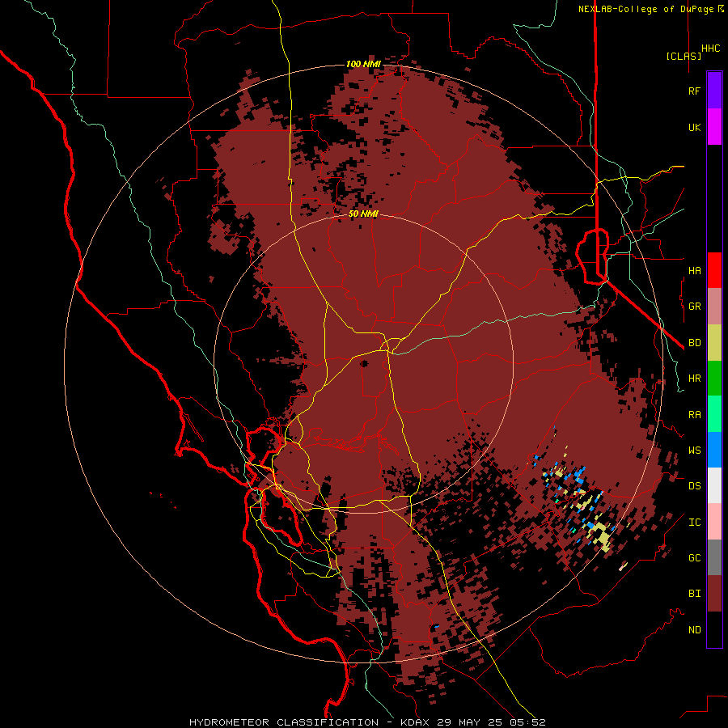Viewport: 728px width, 728px height.
Task: Click the '50 NMI' range ring label
Action: (x=363, y=214)
